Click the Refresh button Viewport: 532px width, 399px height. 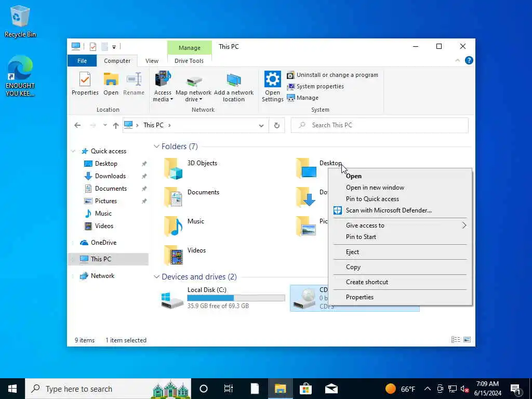(x=277, y=126)
